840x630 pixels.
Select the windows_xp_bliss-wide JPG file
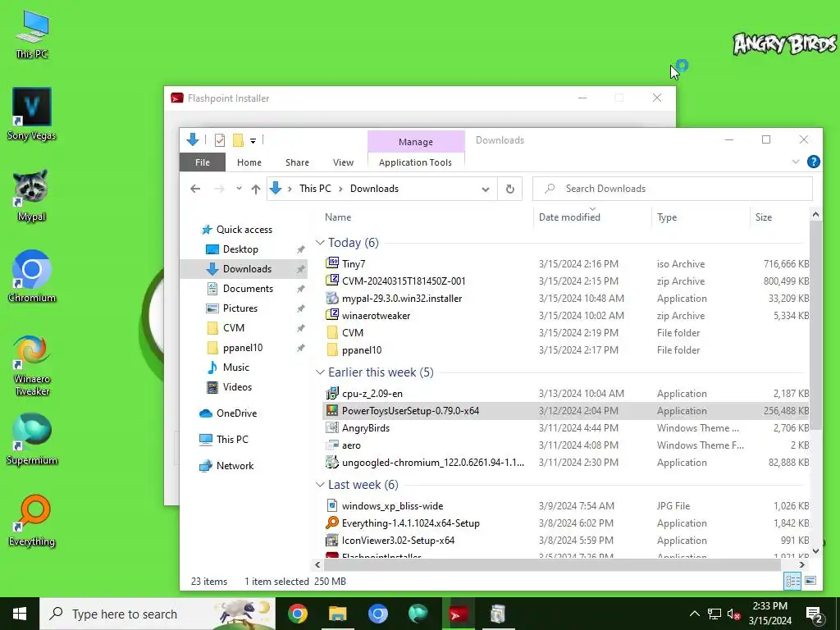tap(392, 506)
